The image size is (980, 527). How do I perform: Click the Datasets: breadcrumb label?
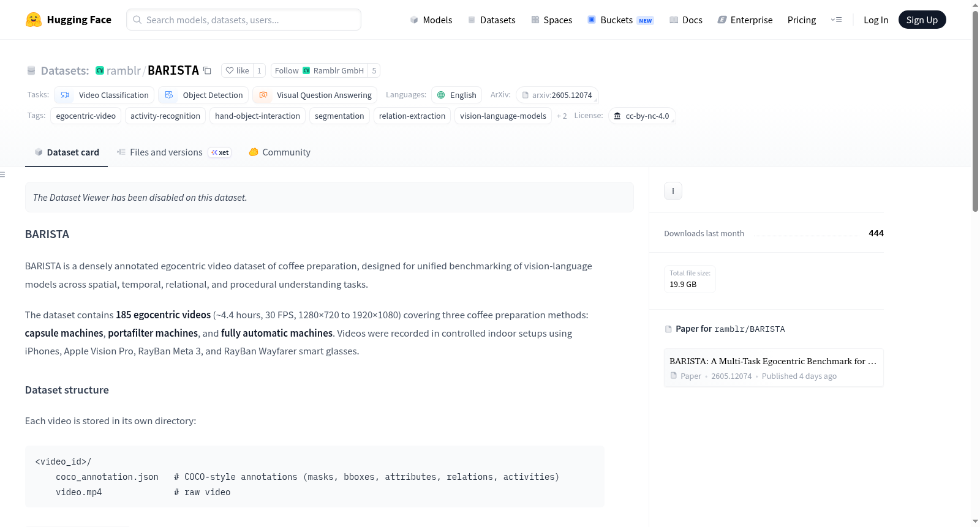[x=65, y=70]
